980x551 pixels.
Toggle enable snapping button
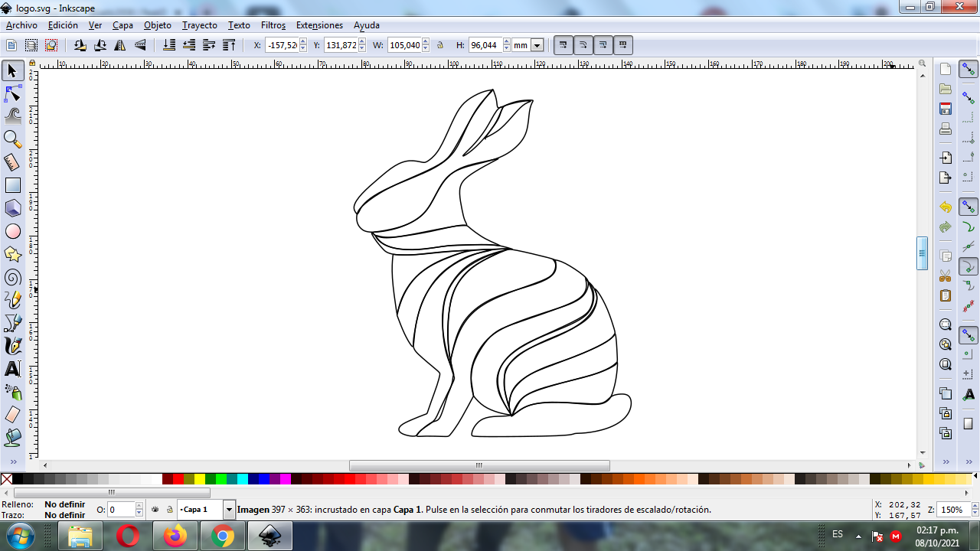coord(969,70)
